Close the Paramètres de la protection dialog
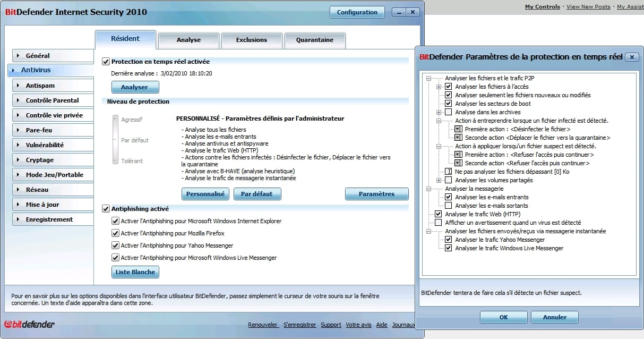 point(632,57)
